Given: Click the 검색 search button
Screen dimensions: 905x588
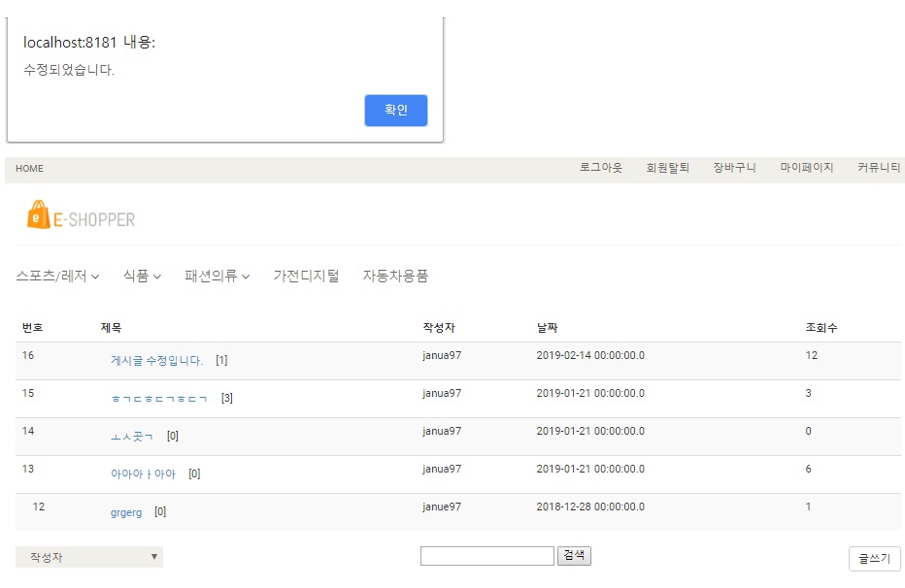Looking at the screenshot, I should click(x=574, y=555).
